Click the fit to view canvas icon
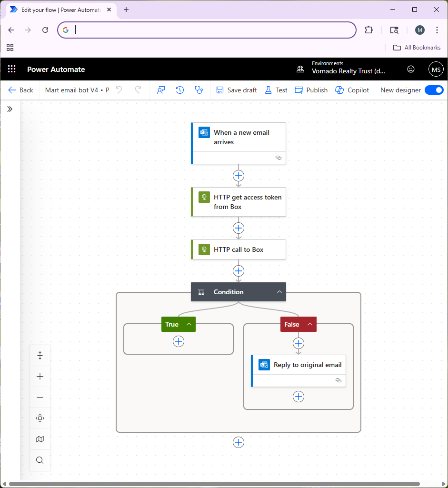448x488 pixels. point(40,418)
